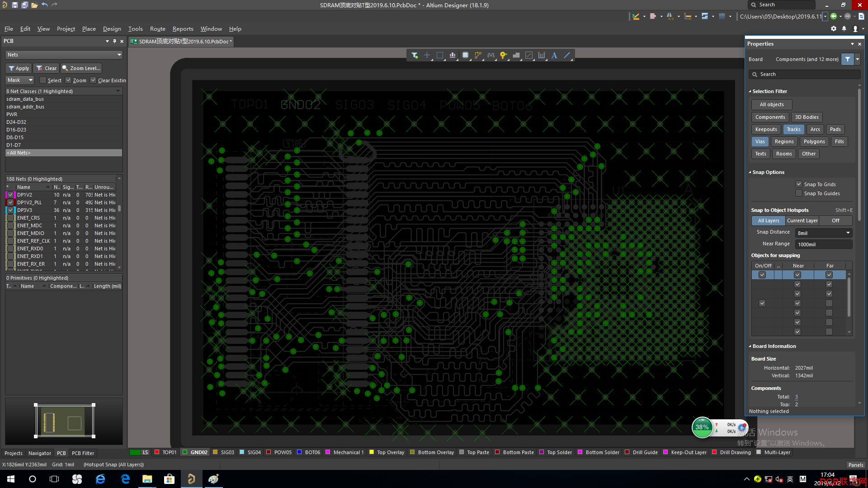
Task: Open the notifications bell
Action: [x=844, y=28]
